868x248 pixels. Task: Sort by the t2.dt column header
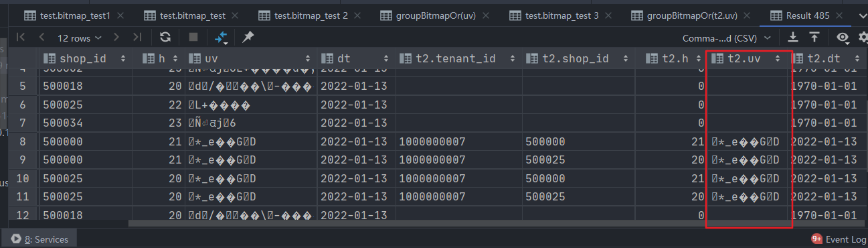coord(829,59)
